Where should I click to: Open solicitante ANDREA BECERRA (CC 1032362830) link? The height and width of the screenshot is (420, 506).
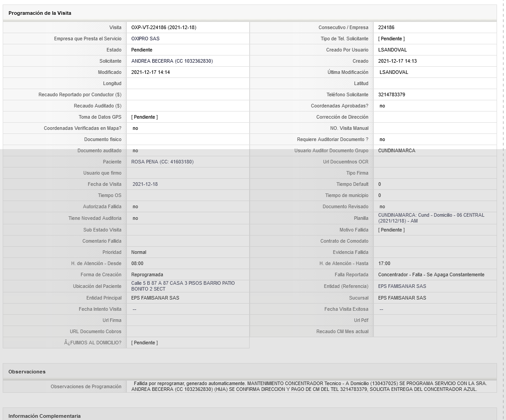pyautogui.click(x=172, y=61)
